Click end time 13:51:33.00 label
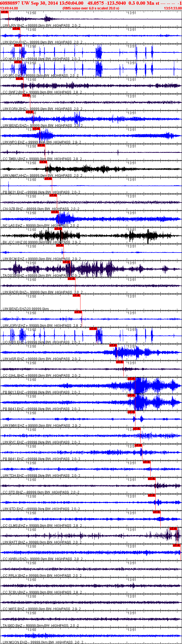Image resolution: width=182 pixels, height=644 pixels. (173, 8)
